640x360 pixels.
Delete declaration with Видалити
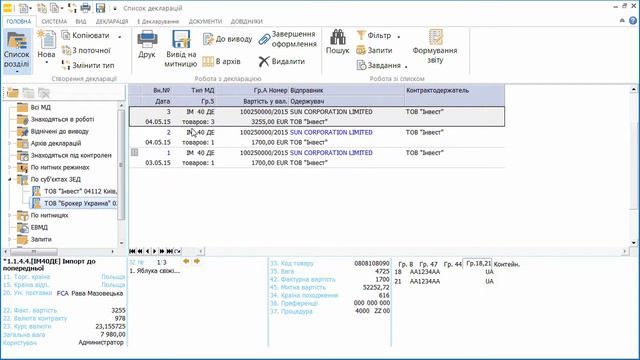(x=282, y=61)
